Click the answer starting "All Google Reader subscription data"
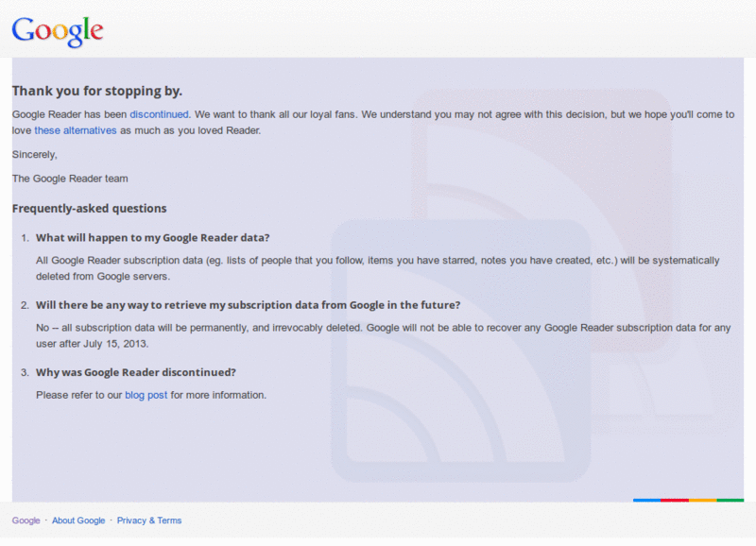Viewport: 756px width, 546px height. pos(377,268)
